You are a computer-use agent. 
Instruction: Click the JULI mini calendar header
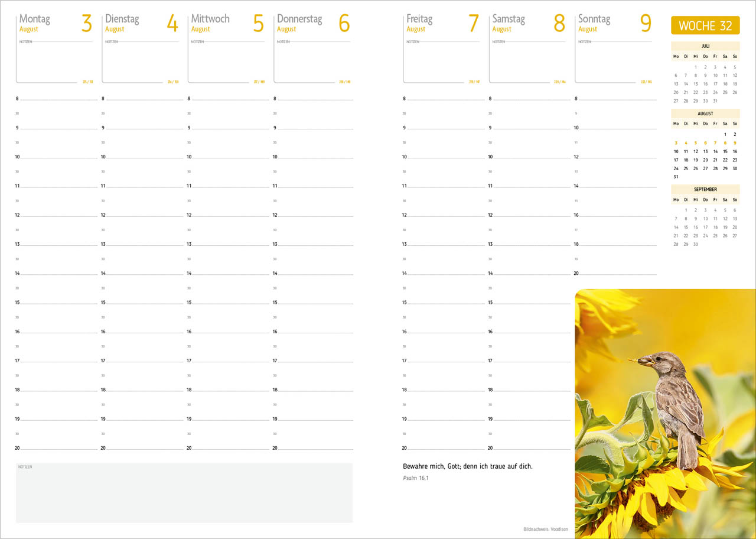705,46
